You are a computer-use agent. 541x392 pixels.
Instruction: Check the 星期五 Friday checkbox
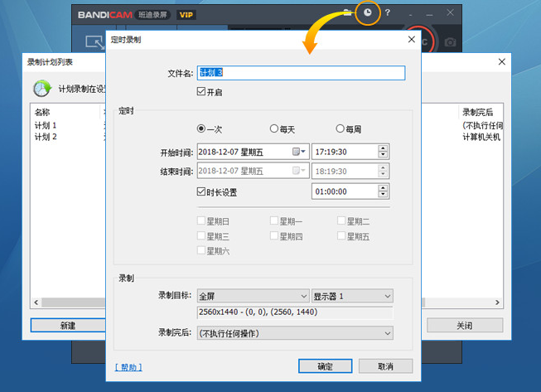point(341,235)
